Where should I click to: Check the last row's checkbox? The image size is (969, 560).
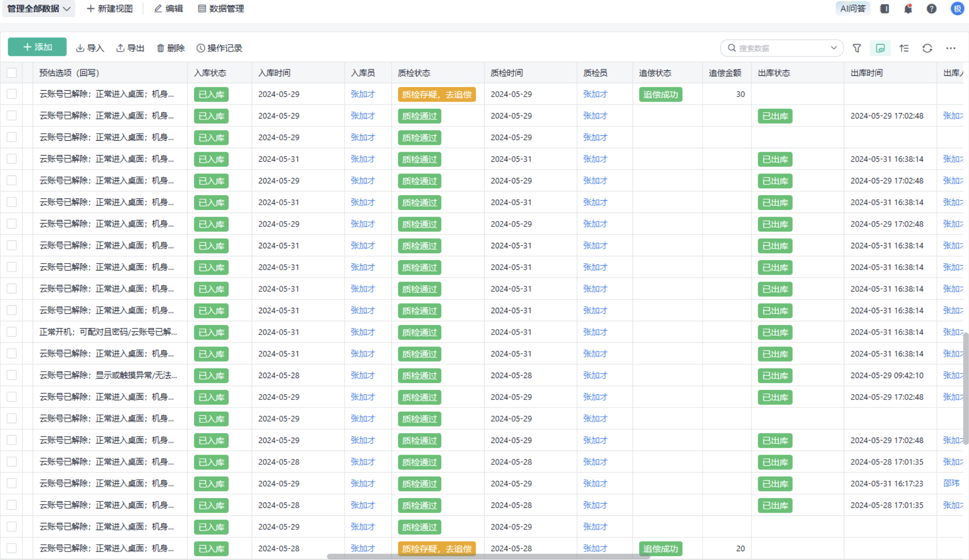[x=12, y=548]
